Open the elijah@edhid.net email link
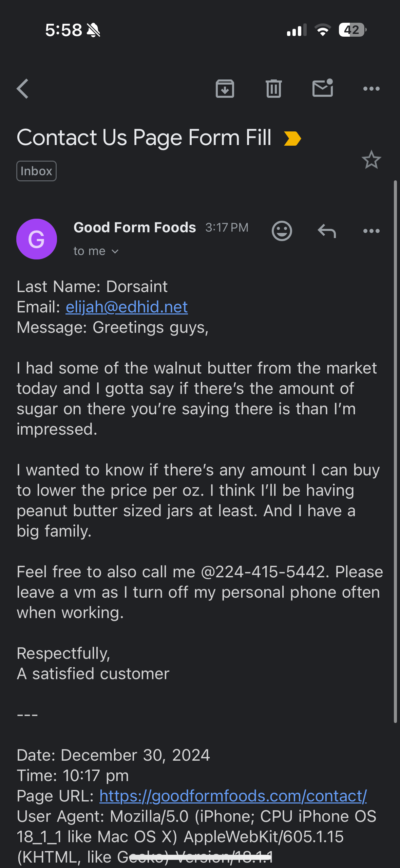 [127, 307]
